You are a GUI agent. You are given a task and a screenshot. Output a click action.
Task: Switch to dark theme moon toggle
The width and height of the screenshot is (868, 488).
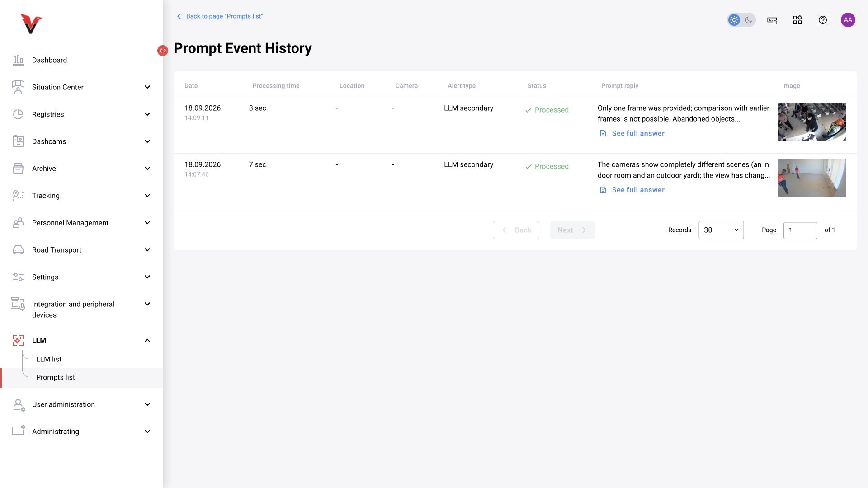[749, 20]
